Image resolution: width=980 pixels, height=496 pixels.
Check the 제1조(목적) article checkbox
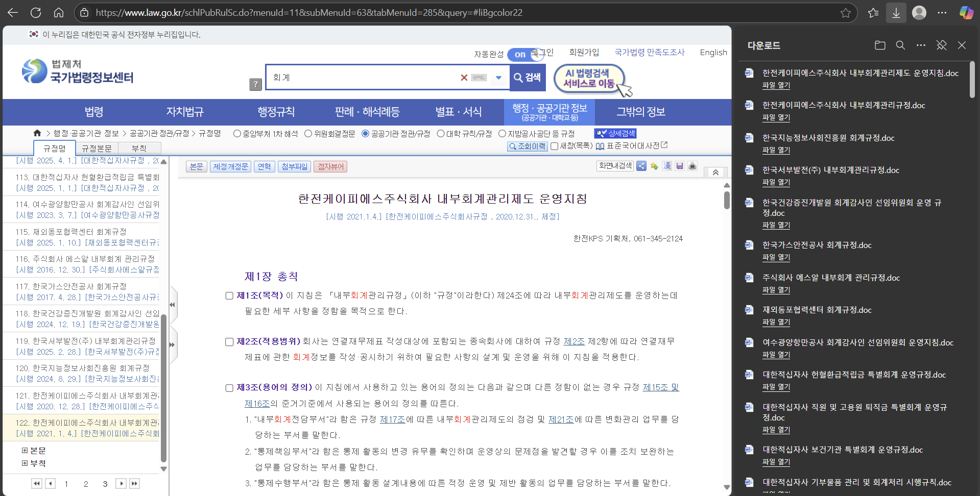click(x=229, y=296)
